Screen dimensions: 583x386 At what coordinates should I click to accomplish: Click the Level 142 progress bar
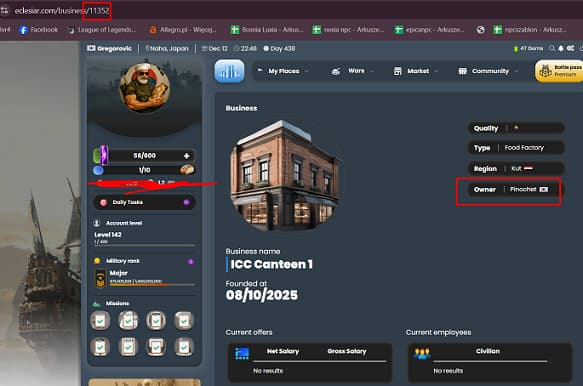coord(144,245)
